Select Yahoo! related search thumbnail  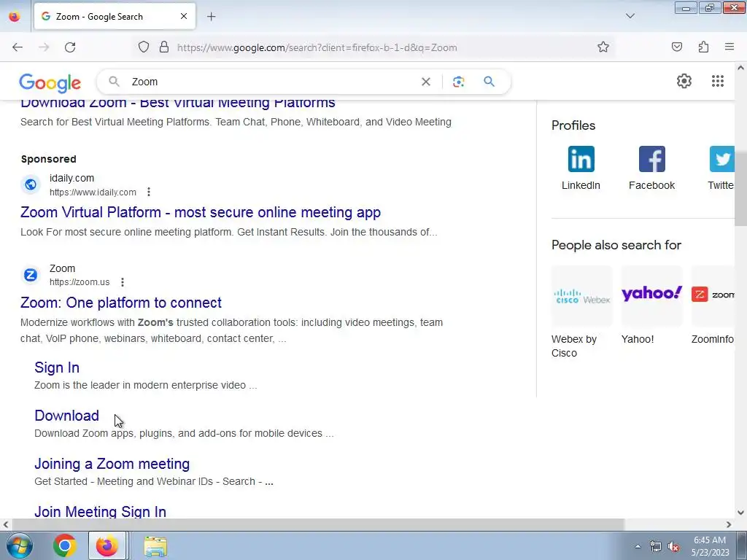[651, 296]
